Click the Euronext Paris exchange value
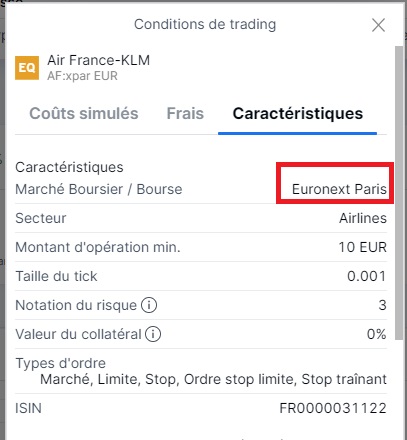Screen dimensions: 407x440 tap(339, 189)
